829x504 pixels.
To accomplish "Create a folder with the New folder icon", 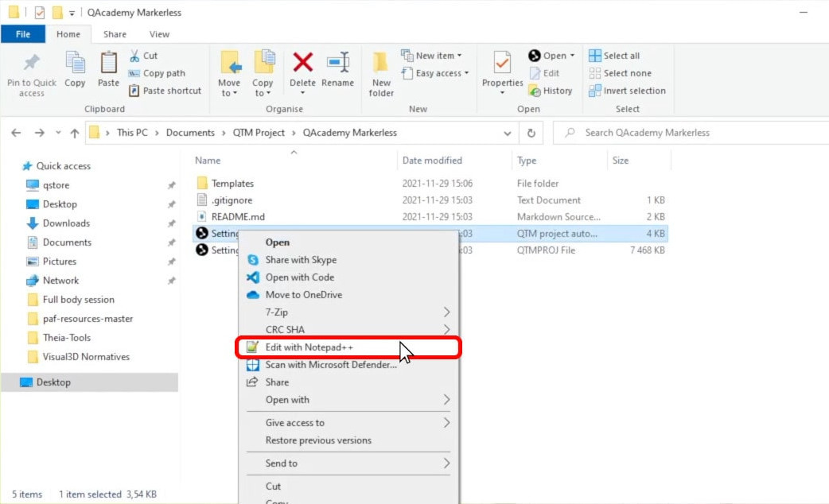I will pos(381,64).
